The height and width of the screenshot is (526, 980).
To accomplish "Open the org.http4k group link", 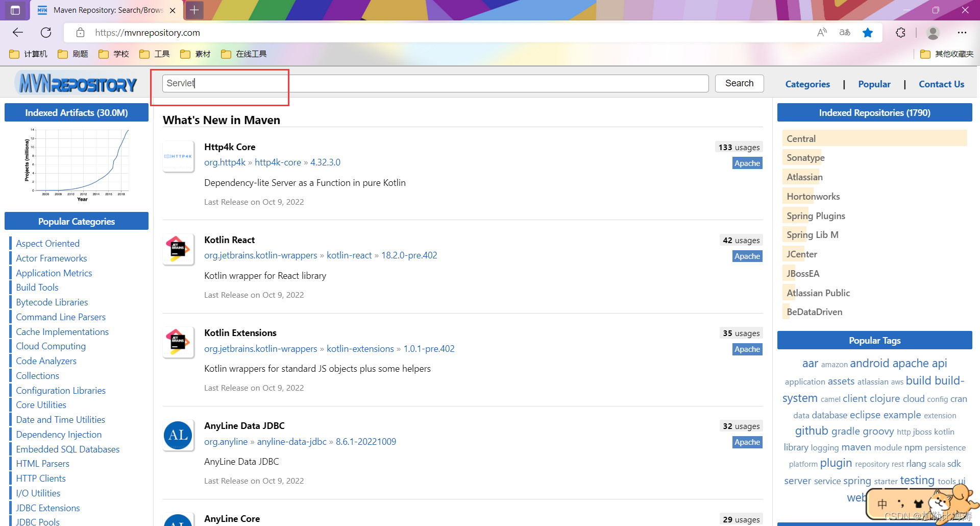I will [225, 162].
